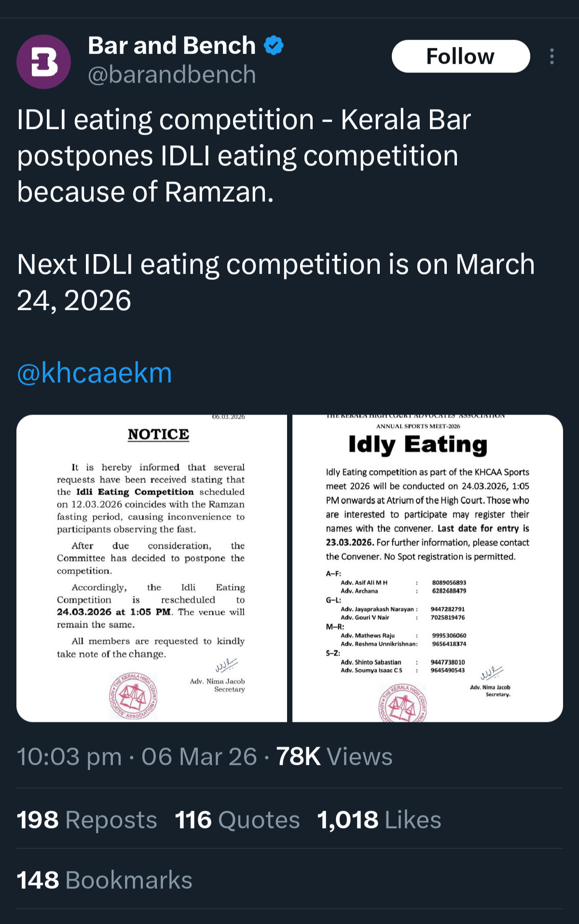Click the blue verified badge
Image resolution: width=579 pixels, height=924 pixels.
[x=274, y=46]
